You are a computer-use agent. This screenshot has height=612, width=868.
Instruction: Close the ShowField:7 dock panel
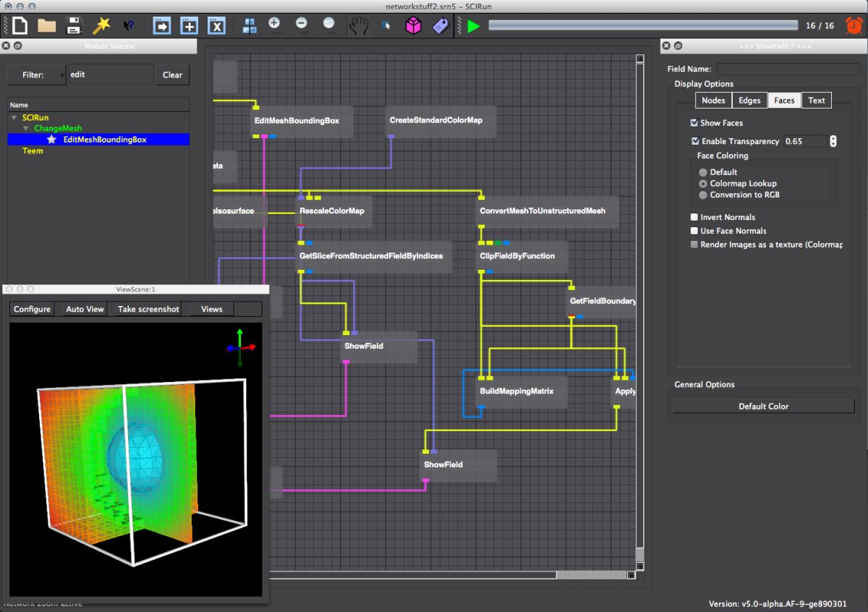pyautogui.click(x=666, y=46)
